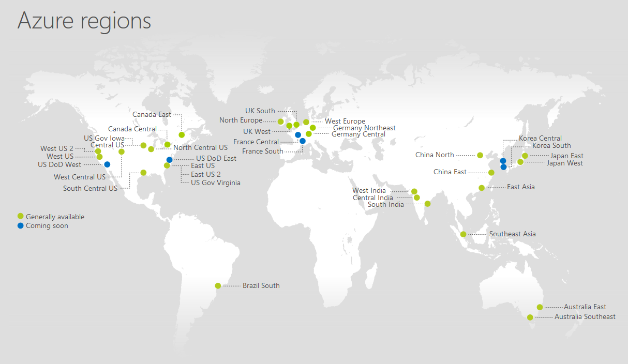Viewport: 628px width, 364px height.
Task: Click the blue France South dot
Action: tap(303, 141)
